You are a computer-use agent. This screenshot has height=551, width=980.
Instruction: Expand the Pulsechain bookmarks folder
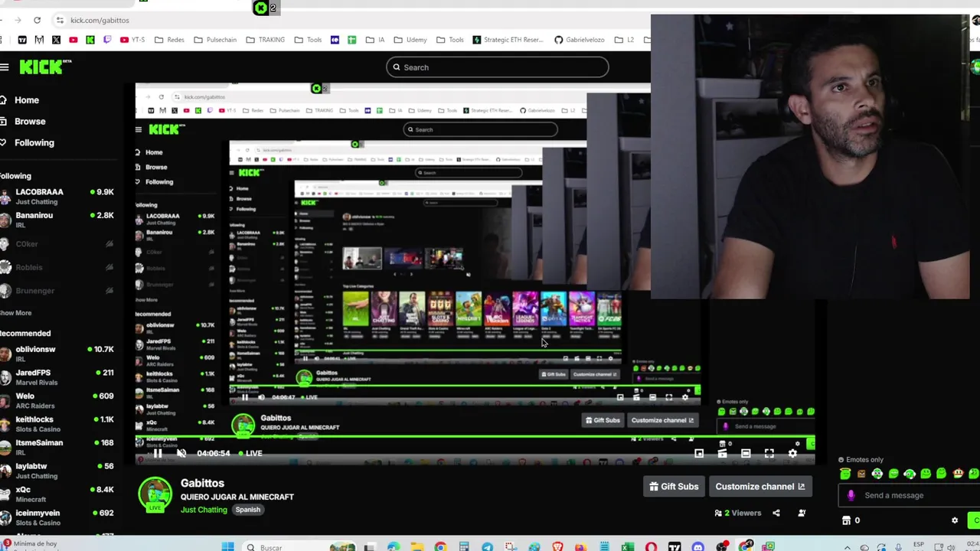(215, 40)
